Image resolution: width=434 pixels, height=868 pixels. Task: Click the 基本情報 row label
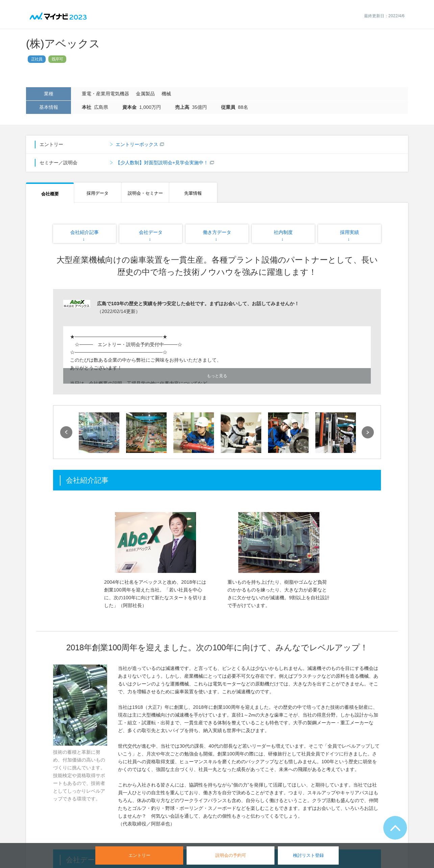pos(48,107)
